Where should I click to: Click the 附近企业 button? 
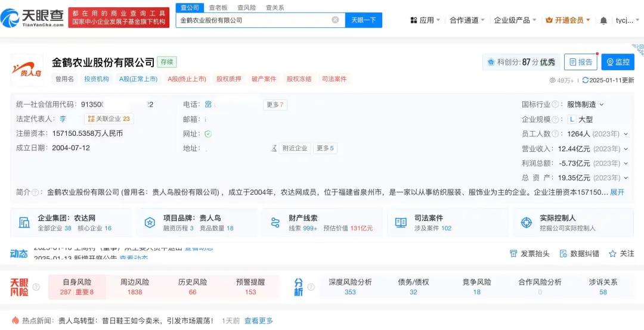pyautogui.click(x=295, y=148)
